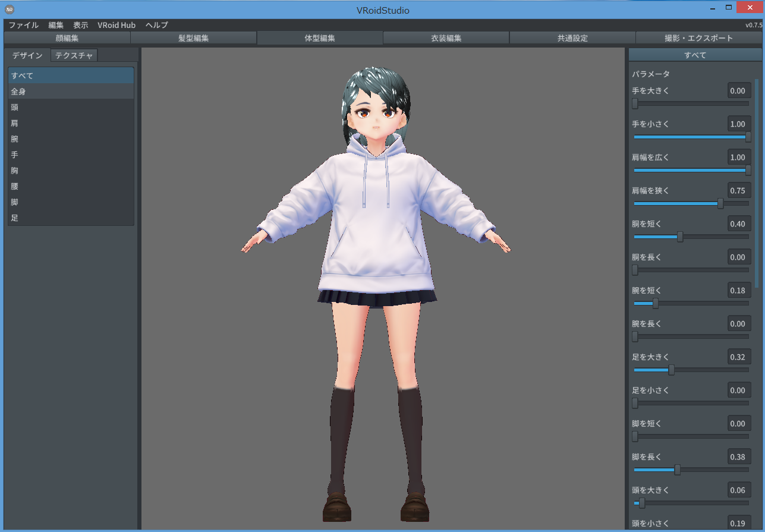Click the 足を大きく slider track
The height and width of the screenshot is (532, 765).
(x=691, y=370)
